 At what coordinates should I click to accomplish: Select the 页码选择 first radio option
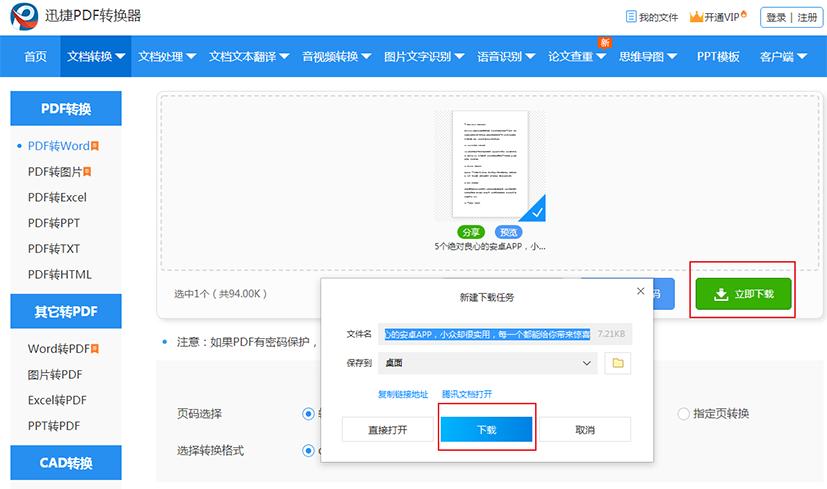309,414
